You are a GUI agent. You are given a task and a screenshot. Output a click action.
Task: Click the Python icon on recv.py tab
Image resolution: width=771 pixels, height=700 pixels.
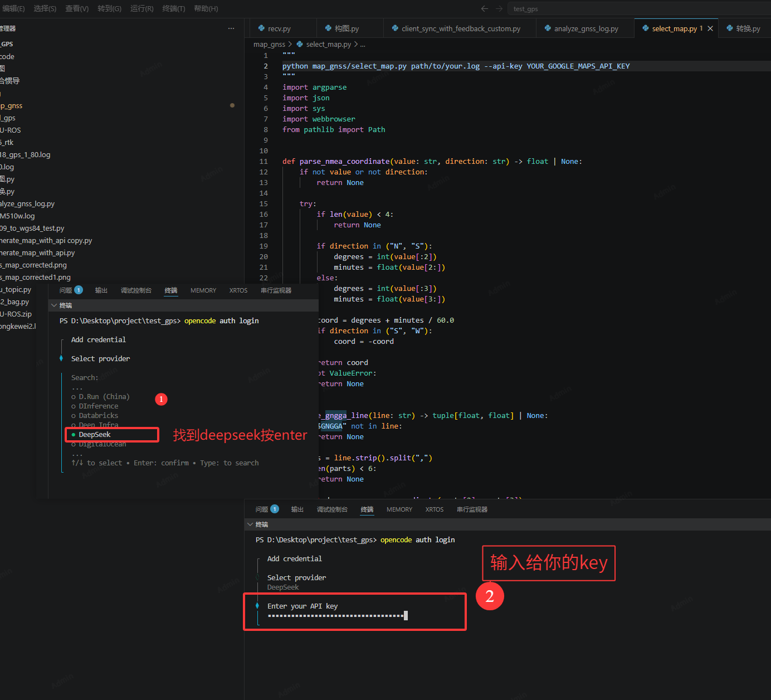tap(261, 28)
